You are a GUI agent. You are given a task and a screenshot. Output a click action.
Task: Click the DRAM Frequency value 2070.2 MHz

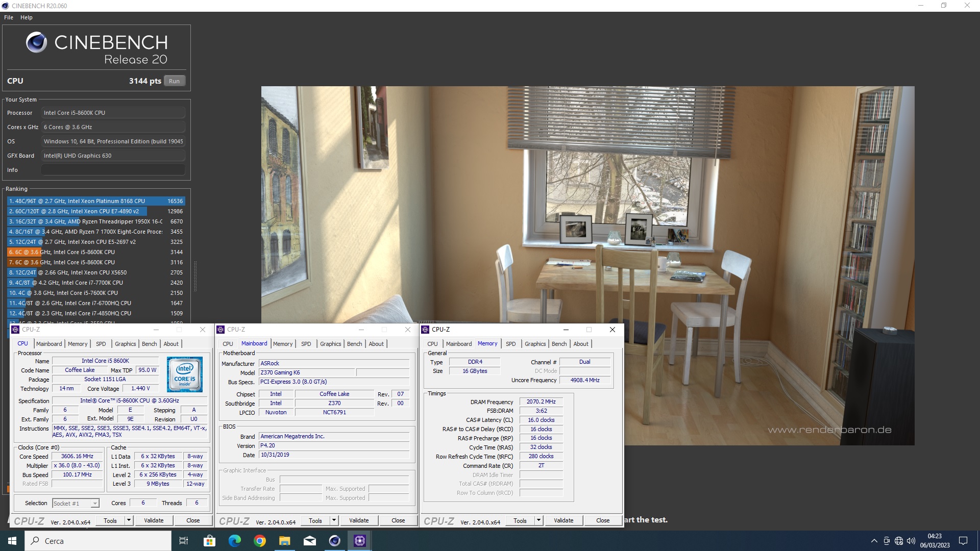tap(541, 402)
